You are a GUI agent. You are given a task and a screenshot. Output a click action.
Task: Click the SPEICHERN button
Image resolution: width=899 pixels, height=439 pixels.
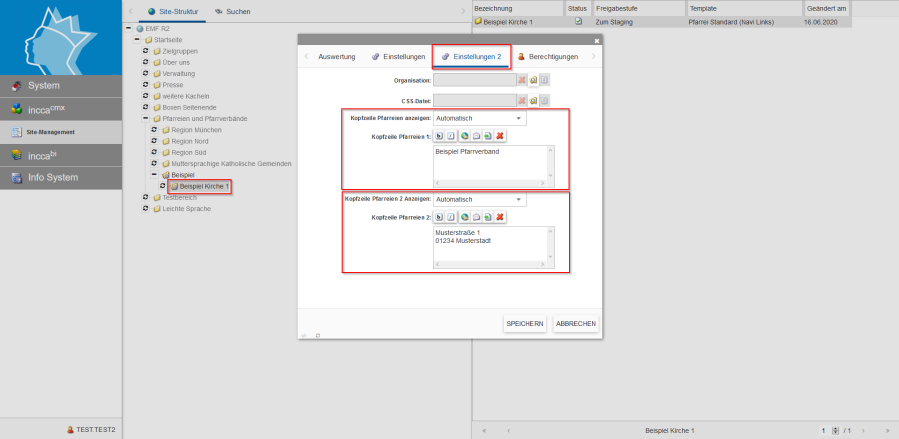[525, 324]
